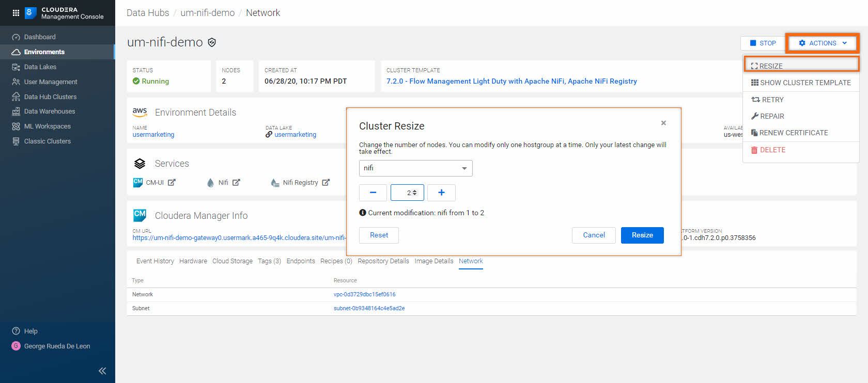Screen dimensions: 868x383
Task: Click the ML Workspaces icon
Action: (x=16, y=126)
